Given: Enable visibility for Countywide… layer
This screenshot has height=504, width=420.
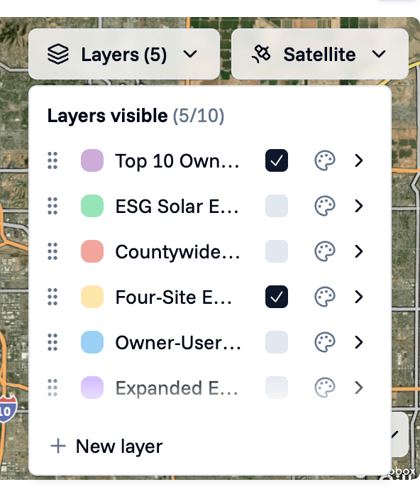Looking at the screenshot, I should [x=277, y=251].
